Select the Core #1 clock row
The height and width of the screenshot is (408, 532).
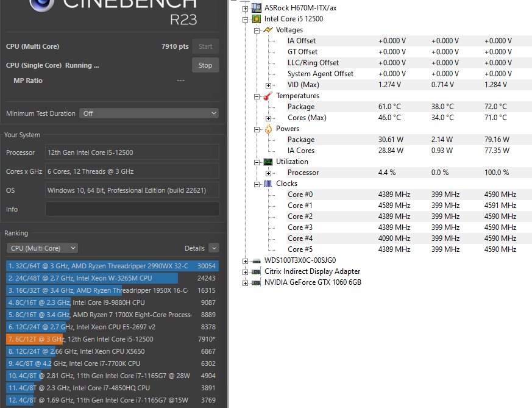click(x=409, y=206)
